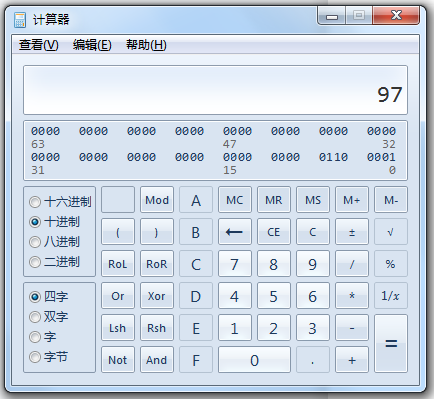This screenshot has height=399, width=434.
Task: Click the Mod button
Action: coord(157,200)
